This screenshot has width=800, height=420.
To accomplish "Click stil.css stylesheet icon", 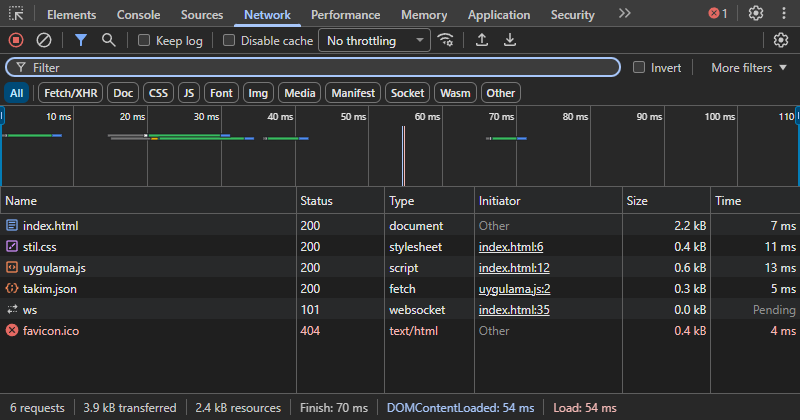I will click(12, 246).
